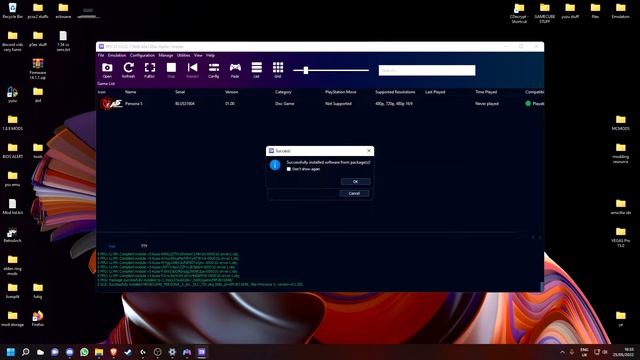This screenshot has height=360, width=640.
Task: Select the elden ring mods desktop folder
Action: coord(13,265)
